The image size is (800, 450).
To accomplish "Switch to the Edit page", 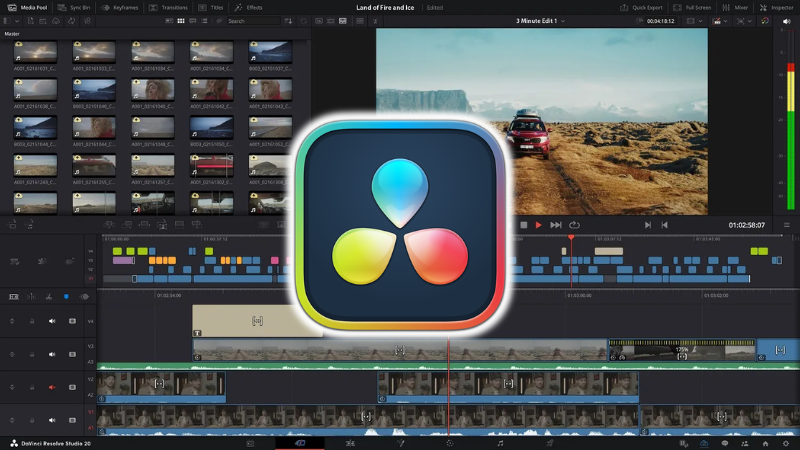I will [x=350, y=443].
